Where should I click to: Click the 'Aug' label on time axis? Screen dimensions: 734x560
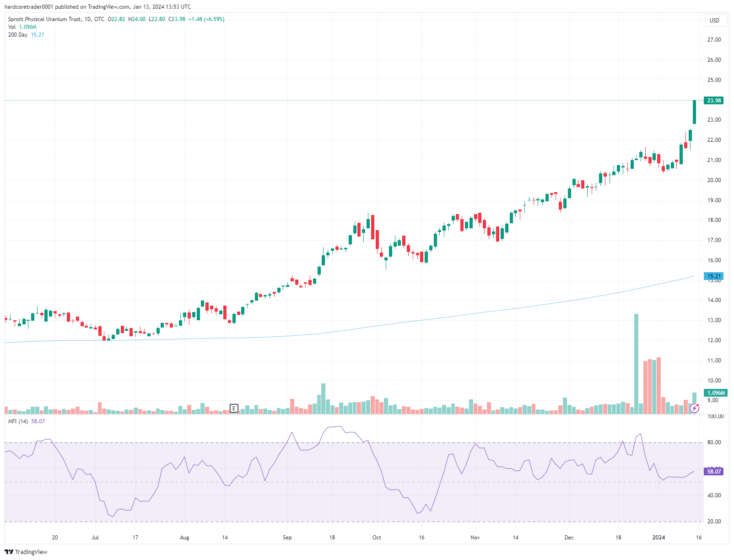point(184,538)
